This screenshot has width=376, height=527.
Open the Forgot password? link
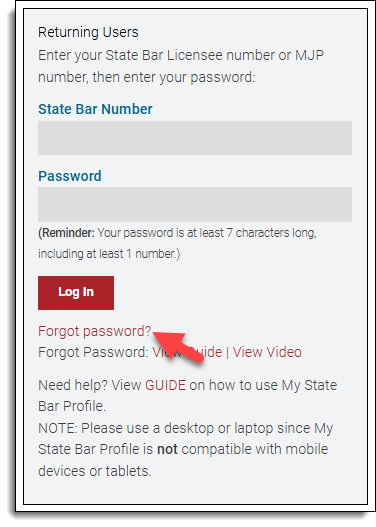point(95,331)
